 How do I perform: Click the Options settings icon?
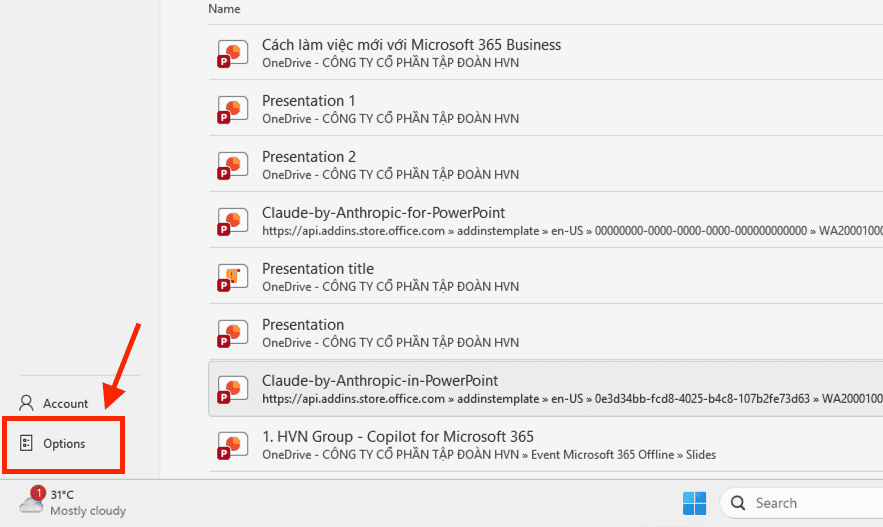pos(26,443)
